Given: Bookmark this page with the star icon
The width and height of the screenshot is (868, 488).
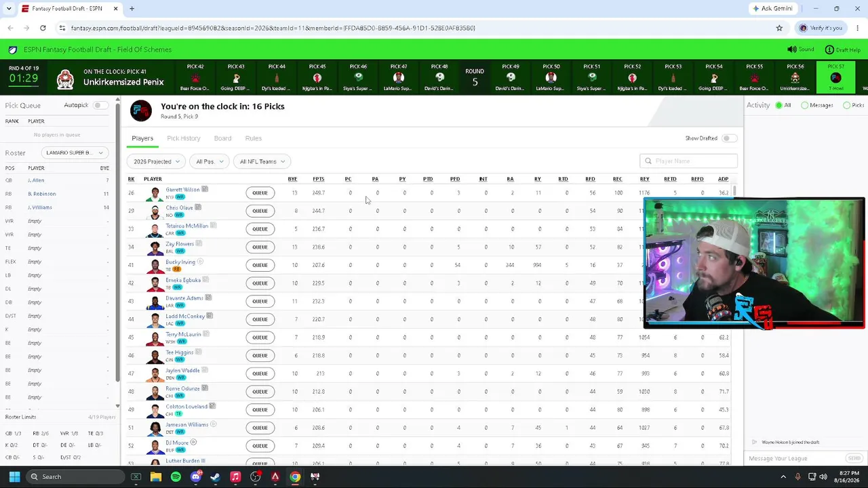Looking at the screenshot, I should [779, 28].
